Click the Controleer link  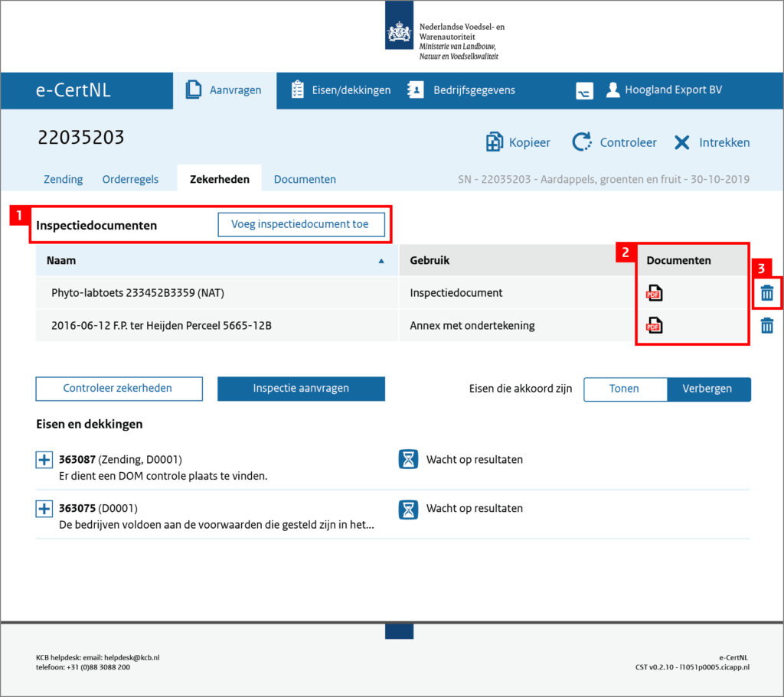628,142
